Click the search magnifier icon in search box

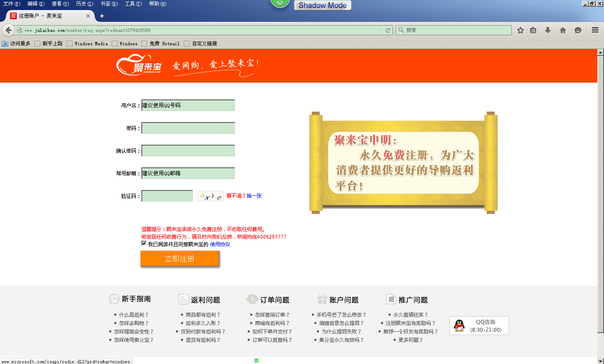401,30
